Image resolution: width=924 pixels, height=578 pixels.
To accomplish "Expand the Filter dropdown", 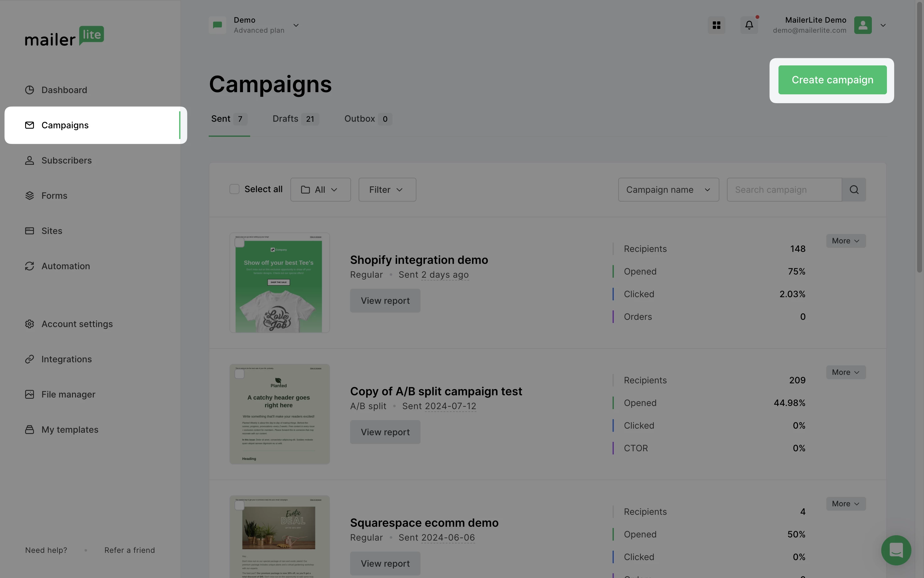I will (x=387, y=190).
